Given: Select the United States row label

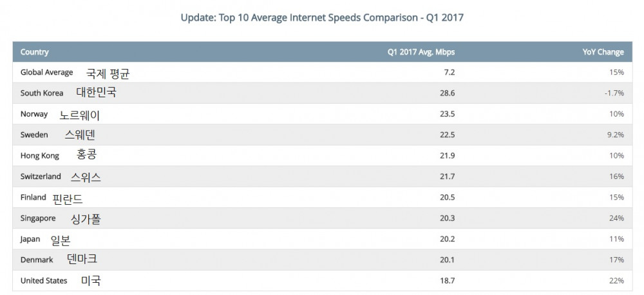Looking at the screenshot, I should (44, 281).
